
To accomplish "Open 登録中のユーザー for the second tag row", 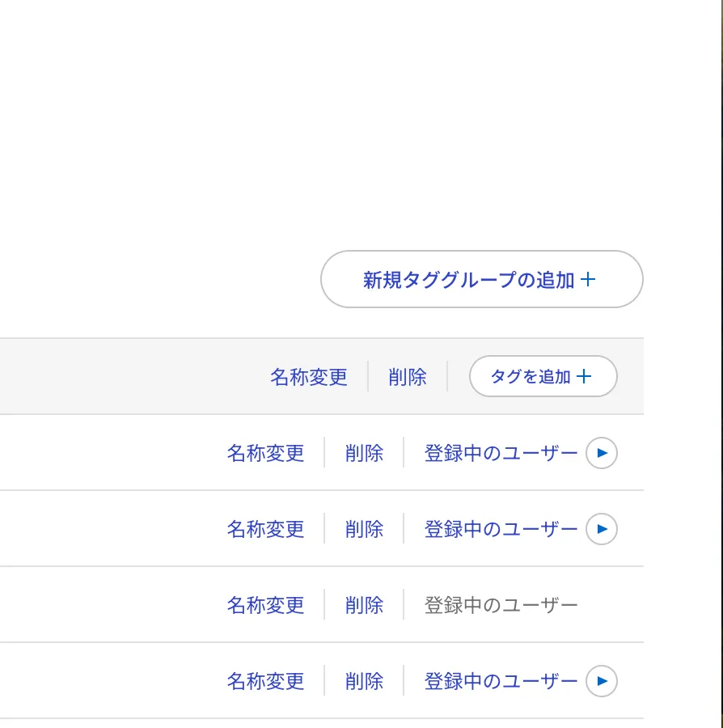I will [x=501, y=529].
